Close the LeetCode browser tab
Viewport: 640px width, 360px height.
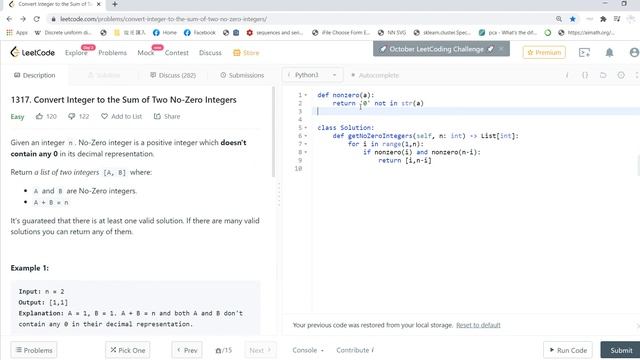click(x=98, y=4)
